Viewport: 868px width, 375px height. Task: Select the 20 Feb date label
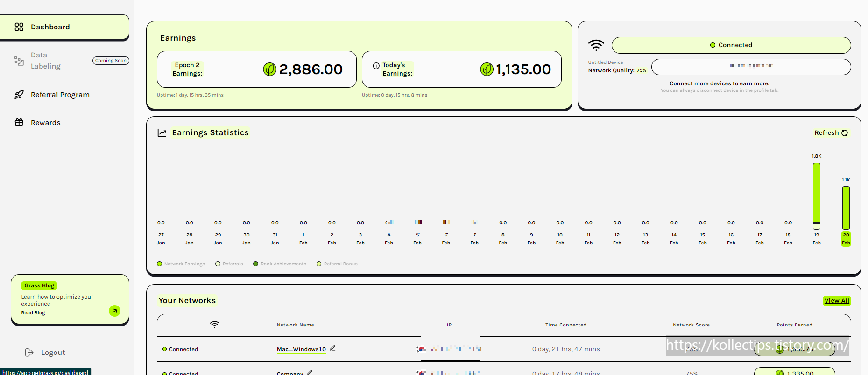846,239
